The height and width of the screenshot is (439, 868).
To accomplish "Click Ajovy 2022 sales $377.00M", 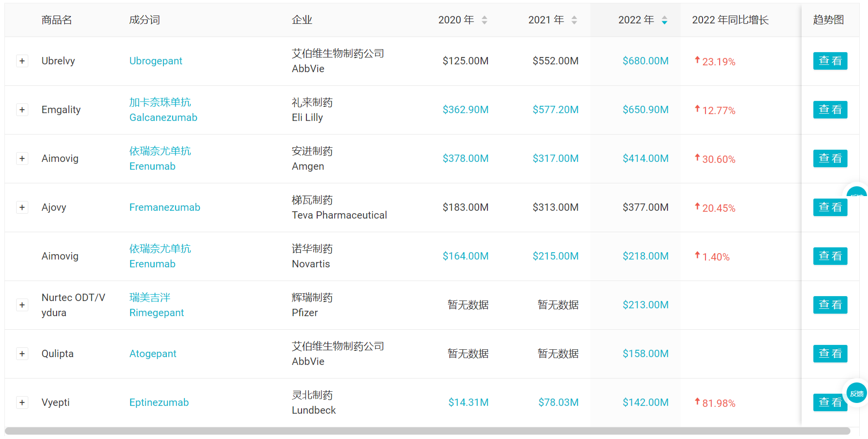I will click(x=646, y=207).
